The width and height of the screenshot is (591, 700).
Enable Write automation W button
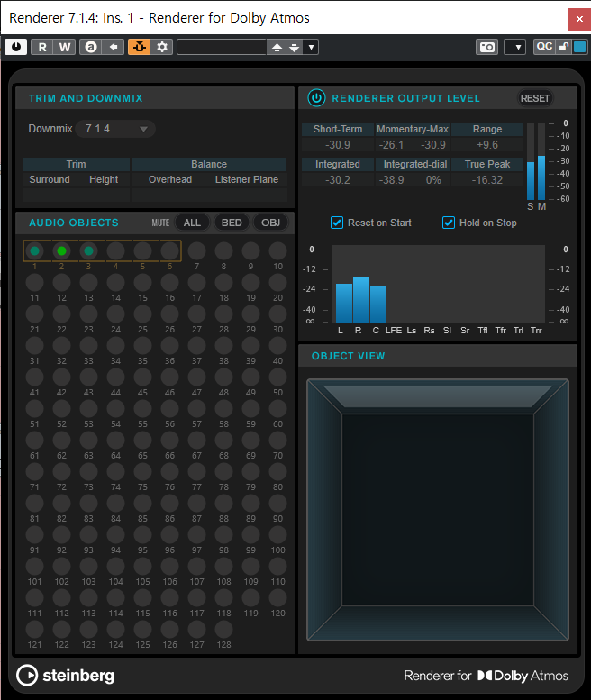click(64, 47)
